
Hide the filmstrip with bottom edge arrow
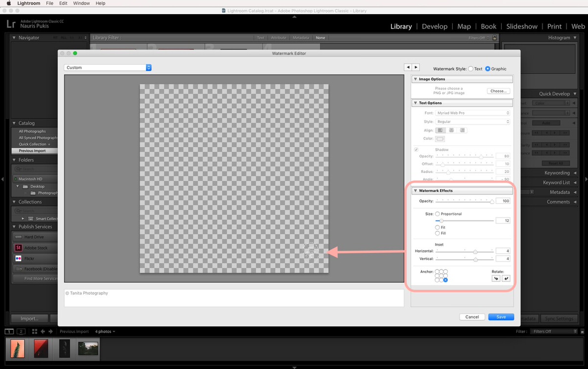(x=294, y=367)
